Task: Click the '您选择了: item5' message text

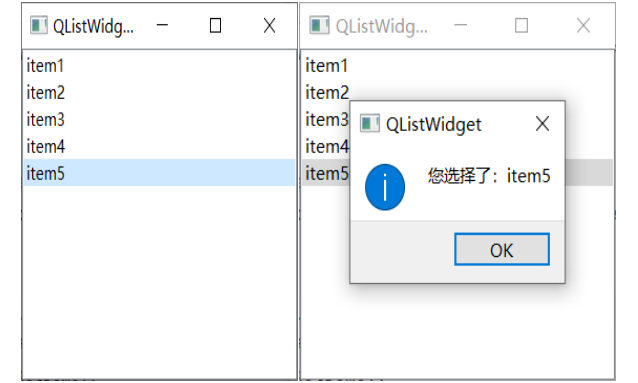Action: (x=489, y=176)
